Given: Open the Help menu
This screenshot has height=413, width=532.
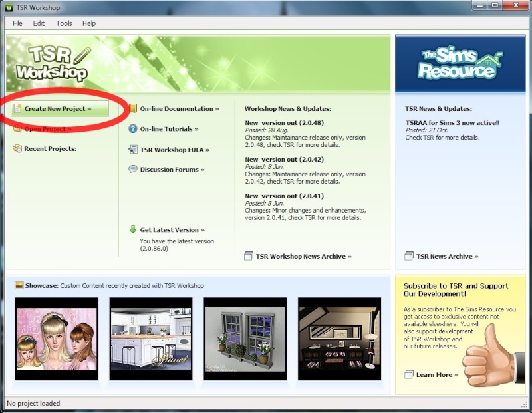Looking at the screenshot, I should (x=89, y=23).
